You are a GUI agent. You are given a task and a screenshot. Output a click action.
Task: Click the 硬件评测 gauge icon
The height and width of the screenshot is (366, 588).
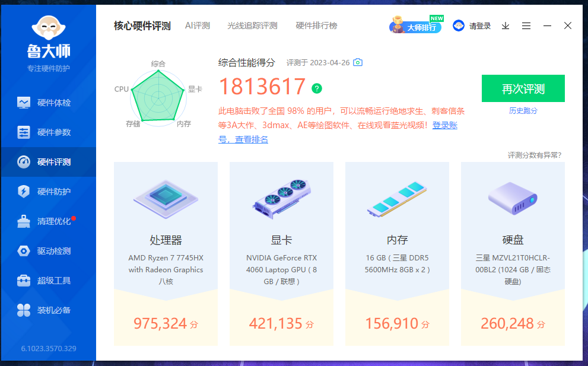click(x=24, y=162)
